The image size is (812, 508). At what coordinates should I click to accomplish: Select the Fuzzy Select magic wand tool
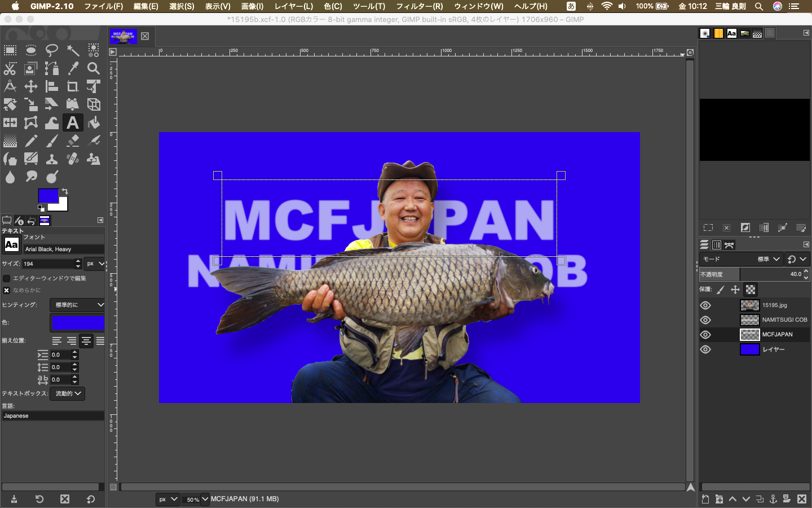(x=73, y=51)
